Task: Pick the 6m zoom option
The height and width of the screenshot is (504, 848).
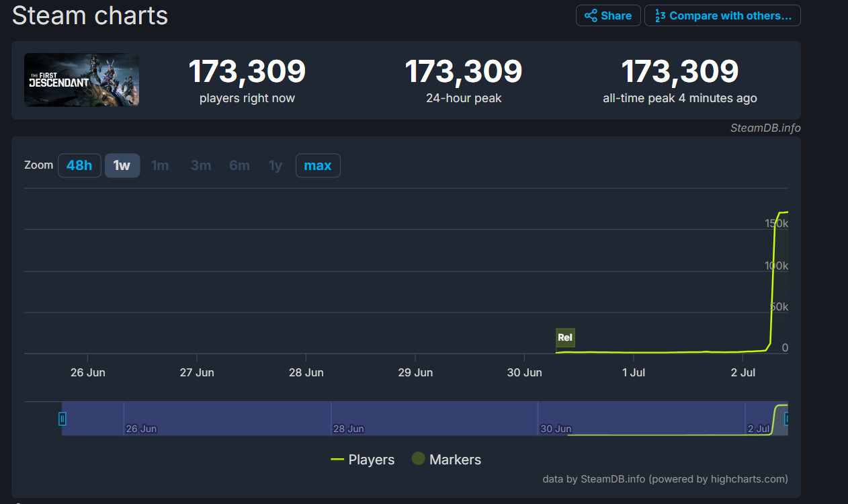Action: [239, 165]
